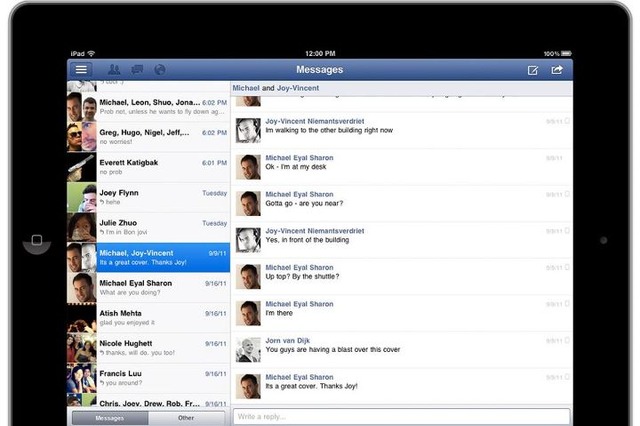
Task: Open Atish Mehta conversation
Action: click(x=149, y=318)
